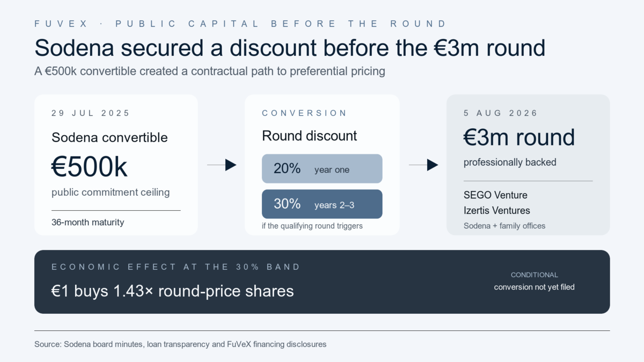The height and width of the screenshot is (362, 644).
Task: Click the slide title about Sodena's discount
Action: coord(290,48)
